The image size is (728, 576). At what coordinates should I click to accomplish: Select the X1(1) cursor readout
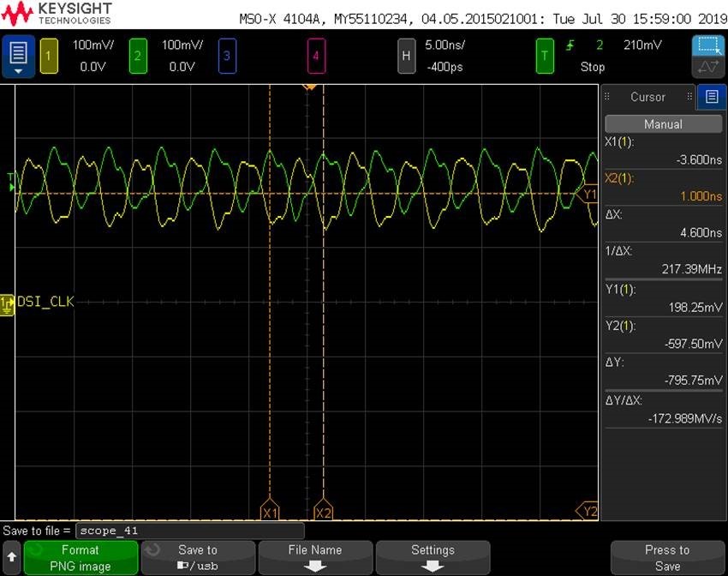663,151
